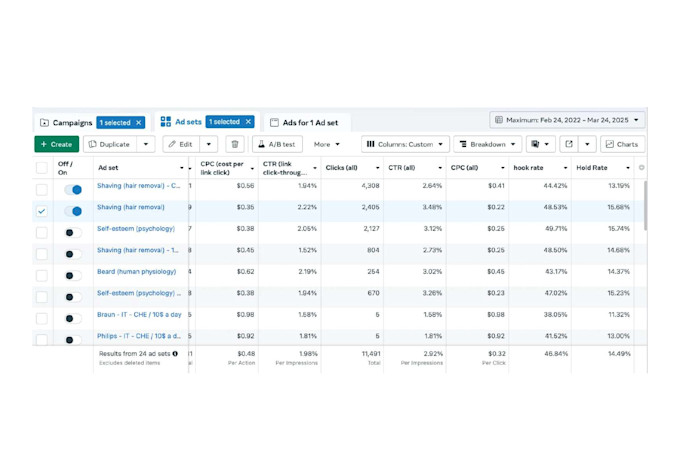Click the column settings circle icon
The image size is (680, 459).
641,167
